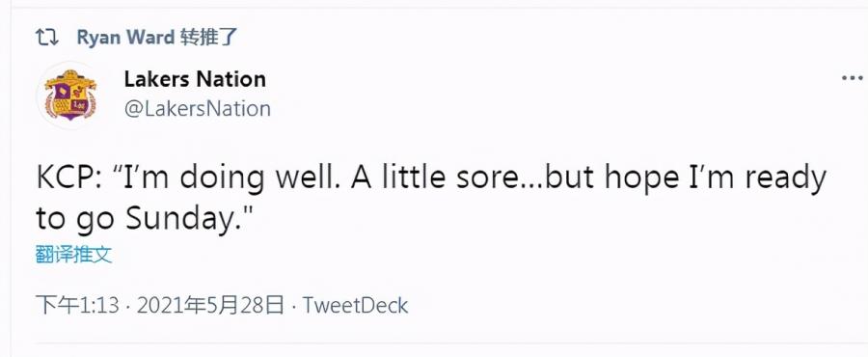Click the word 'Ward' in retweet header

click(151, 38)
